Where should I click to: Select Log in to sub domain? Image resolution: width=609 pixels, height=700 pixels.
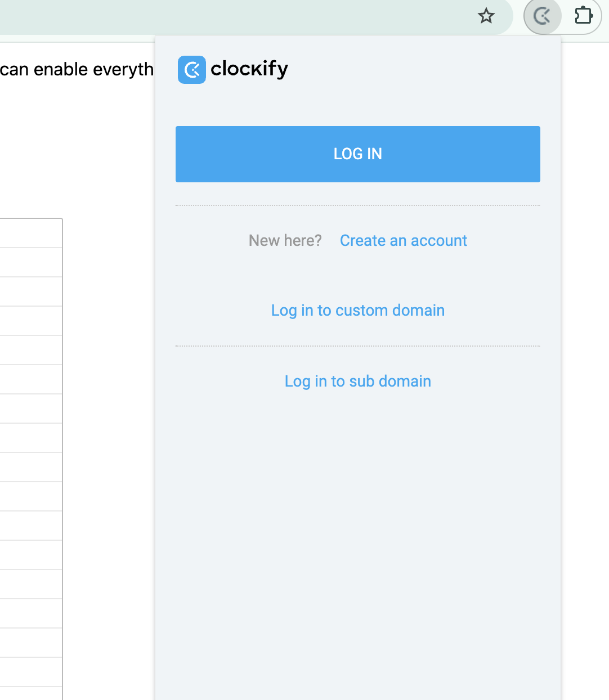pyautogui.click(x=358, y=382)
